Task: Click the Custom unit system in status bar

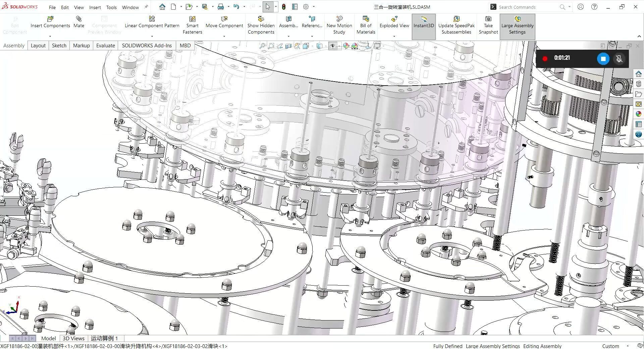Action: pos(610,346)
